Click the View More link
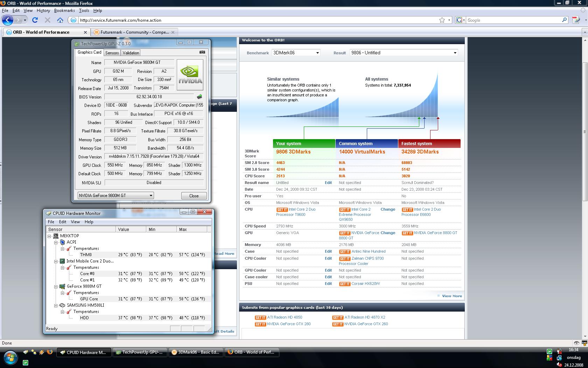The image size is (588, 368). coord(452,296)
